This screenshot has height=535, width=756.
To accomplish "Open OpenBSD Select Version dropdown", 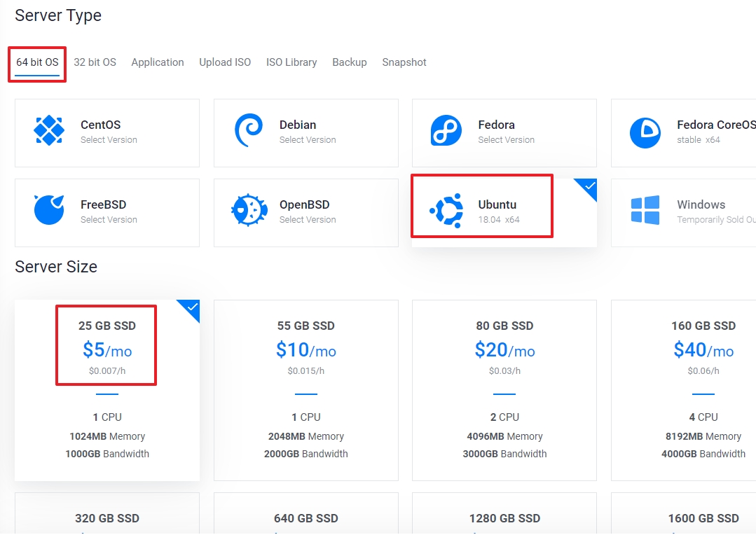I will [308, 220].
